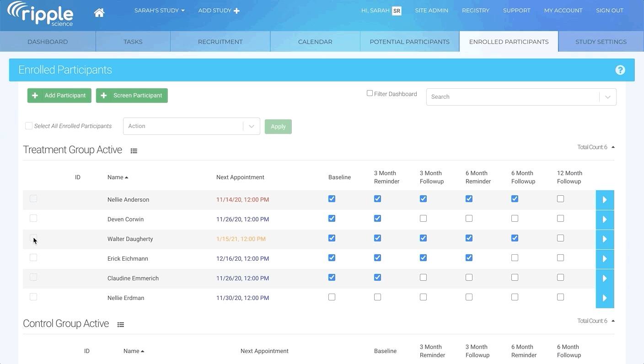Image resolution: width=644 pixels, height=364 pixels.
Task: Click the home icon in header
Action: coord(99,13)
